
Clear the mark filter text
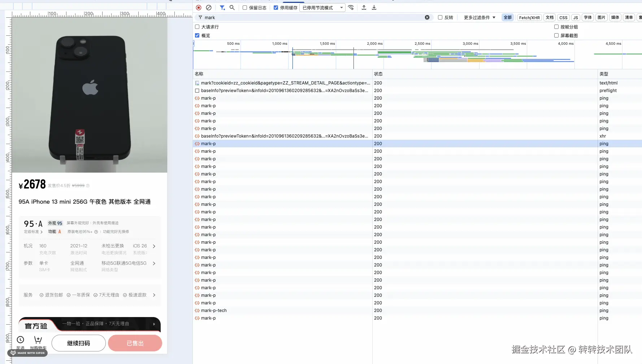[x=427, y=17]
